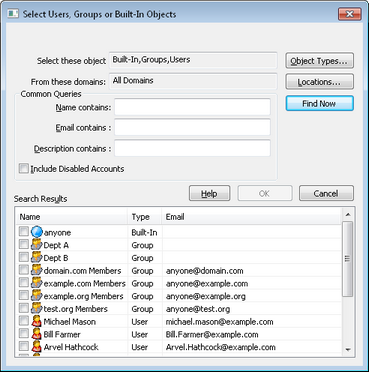
Task: Click the All Domains field
Action: pyautogui.click(x=193, y=81)
